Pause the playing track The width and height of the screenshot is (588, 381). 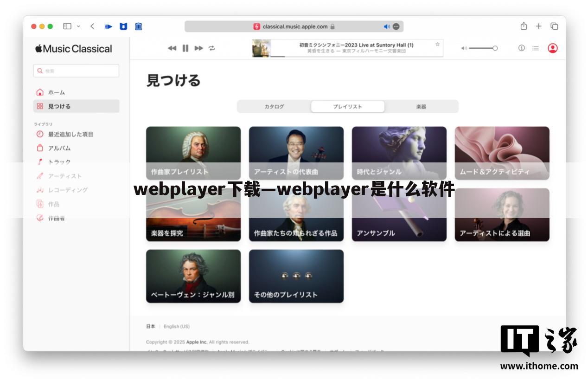click(x=185, y=48)
